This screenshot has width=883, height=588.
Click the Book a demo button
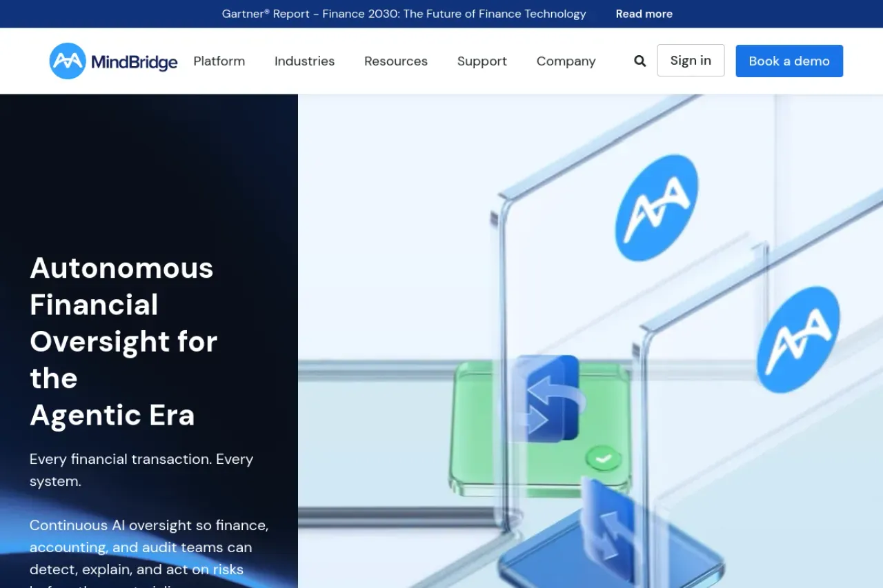click(789, 61)
